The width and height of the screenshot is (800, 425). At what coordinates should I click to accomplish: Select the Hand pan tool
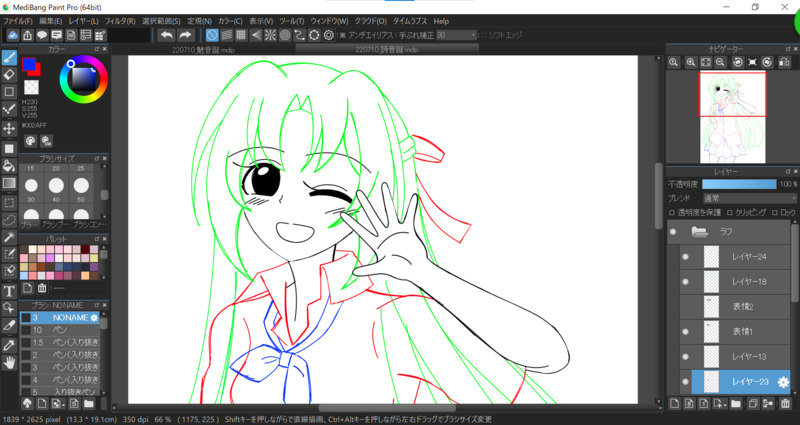(9, 363)
